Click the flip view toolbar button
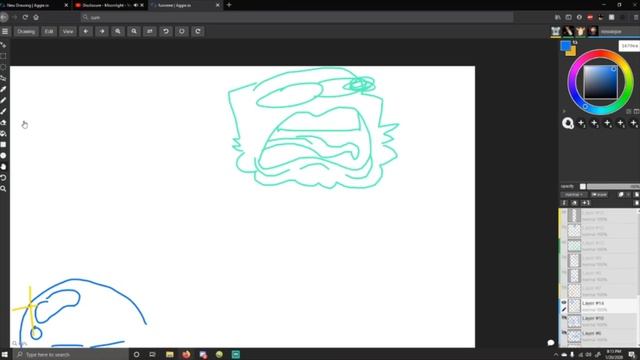640x360 pixels. (150, 31)
